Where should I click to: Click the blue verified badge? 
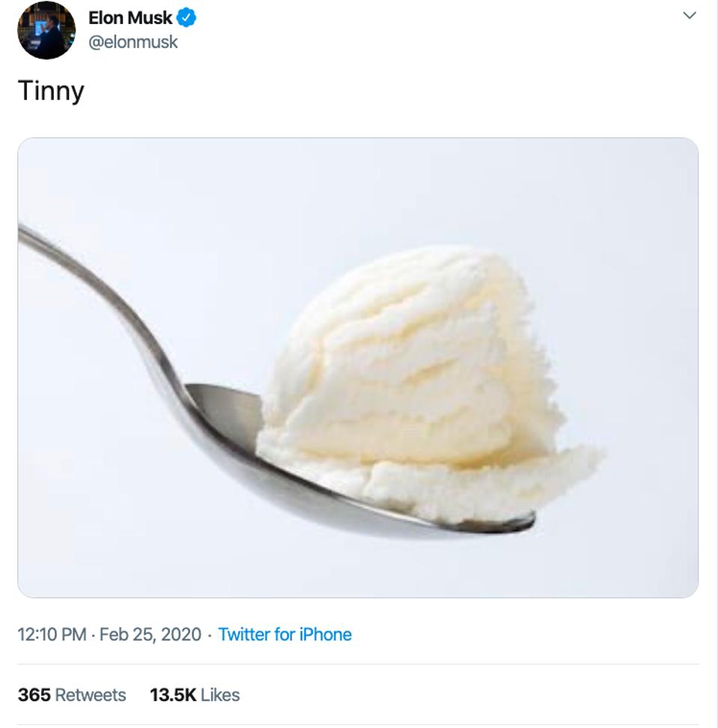coord(186,18)
